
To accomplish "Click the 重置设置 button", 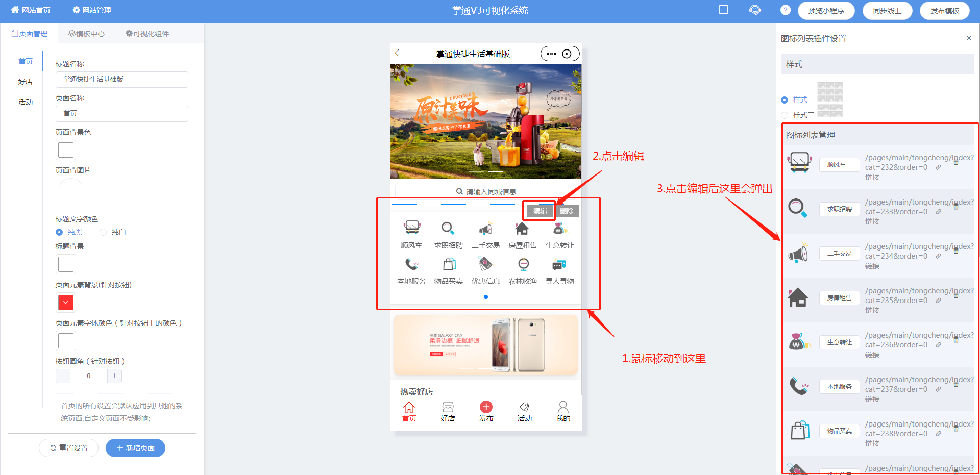I will click(x=68, y=448).
